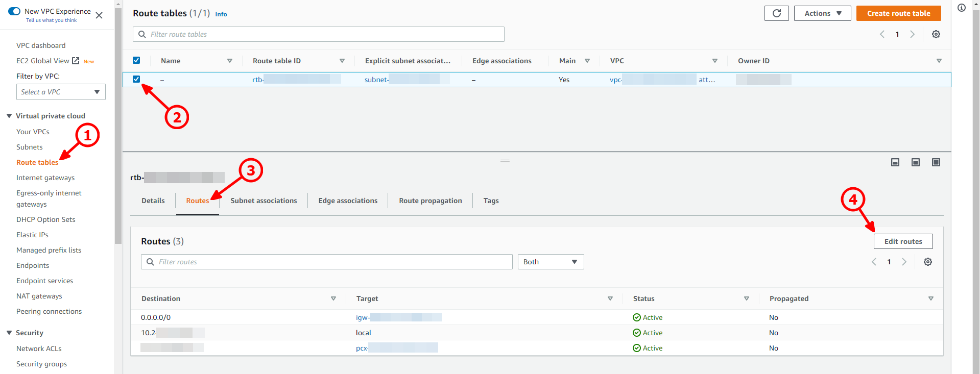Collapse the details split panel icon
The height and width of the screenshot is (374, 980).
point(895,162)
